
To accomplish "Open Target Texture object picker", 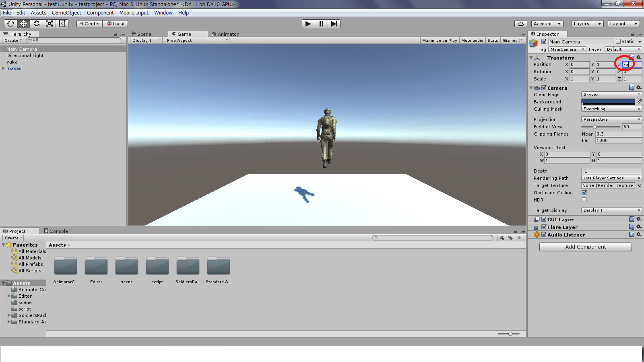I will [x=640, y=185].
